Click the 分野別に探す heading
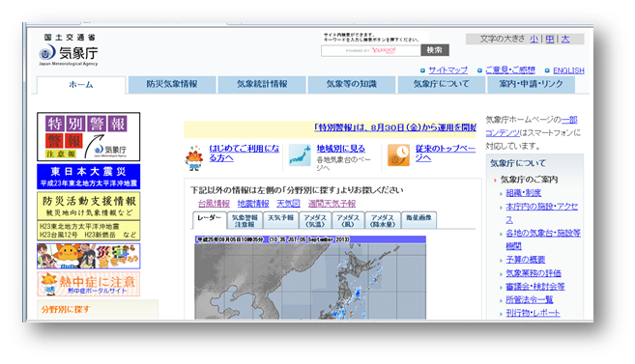635x364 pixels. point(66,309)
